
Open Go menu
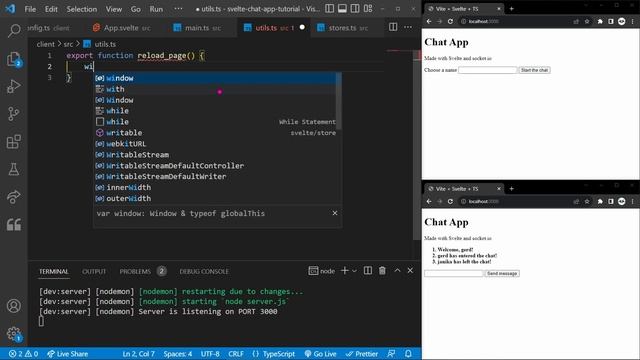point(136,9)
